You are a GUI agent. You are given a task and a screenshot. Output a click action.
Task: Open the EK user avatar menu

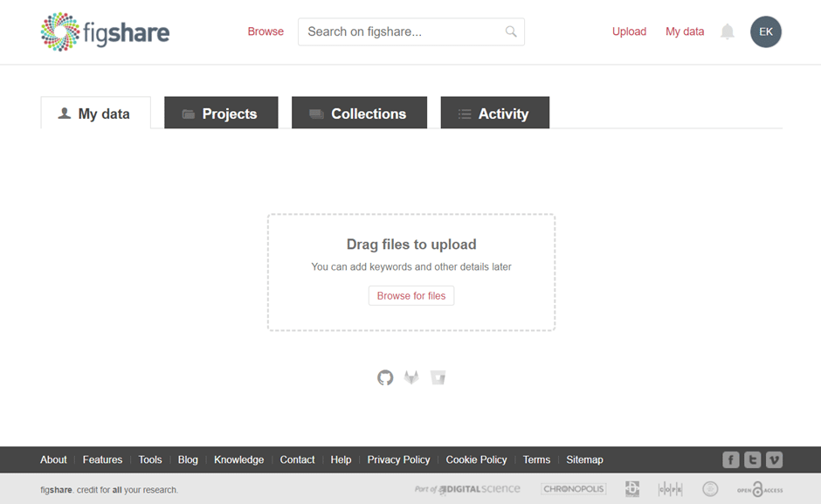tap(765, 31)
